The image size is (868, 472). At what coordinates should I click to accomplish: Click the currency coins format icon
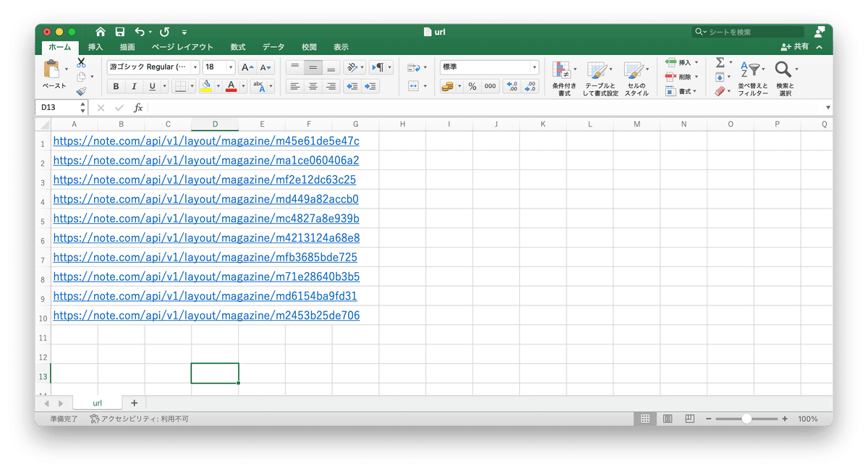(x=448, y=86)
